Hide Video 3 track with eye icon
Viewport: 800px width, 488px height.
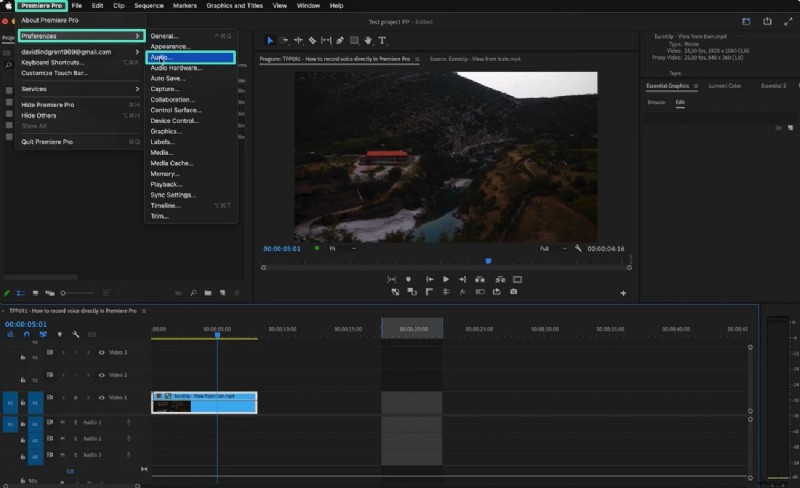(x=102, y=352)
